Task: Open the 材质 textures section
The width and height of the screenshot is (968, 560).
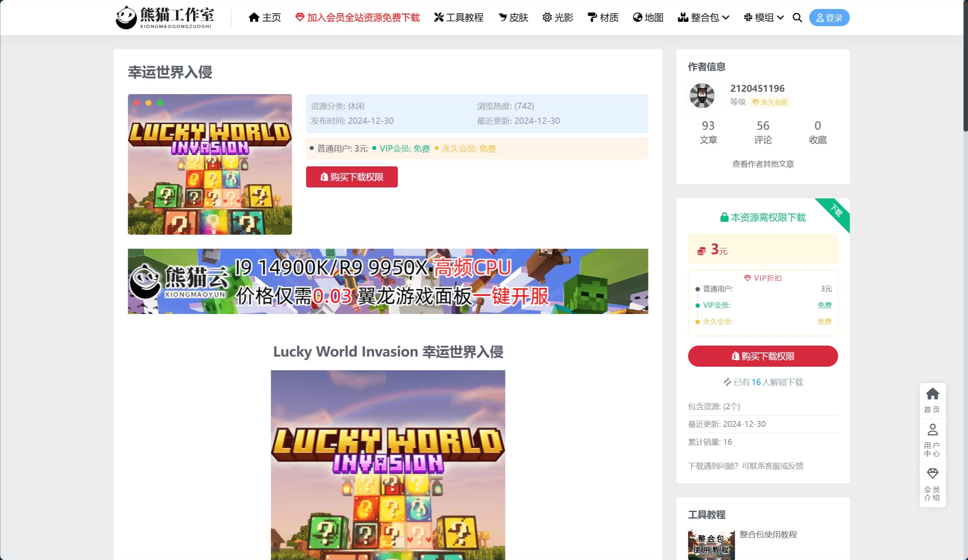Action: pyautogui.click(x=603, y=18)
